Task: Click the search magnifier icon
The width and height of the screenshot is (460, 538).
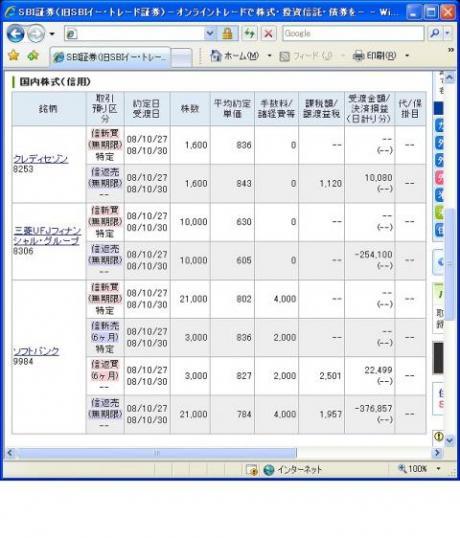Action: pos(435,34)
